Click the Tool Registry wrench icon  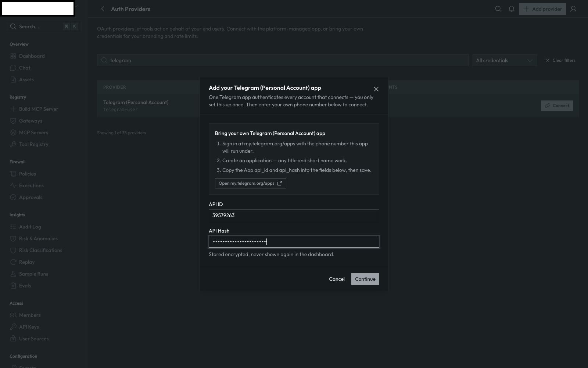pos(13,144)
